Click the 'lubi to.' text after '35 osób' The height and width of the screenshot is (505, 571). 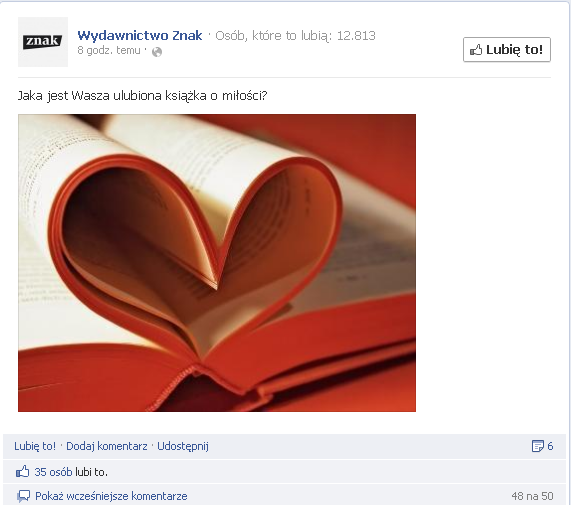pos(91,472)
